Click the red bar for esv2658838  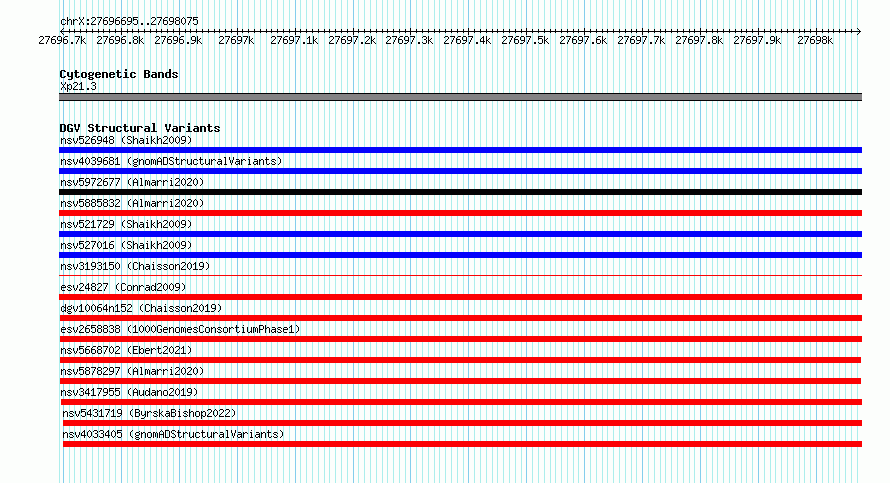click(x=460, y=339)
